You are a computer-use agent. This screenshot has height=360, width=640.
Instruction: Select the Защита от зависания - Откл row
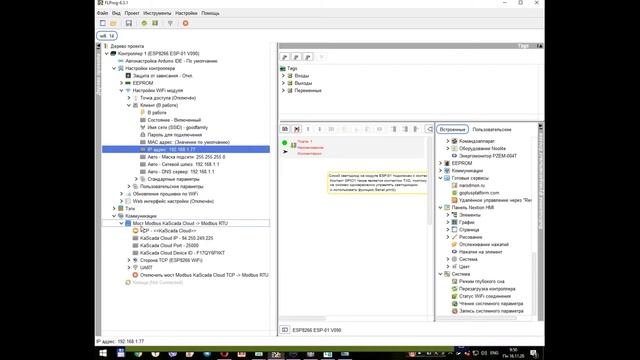(162, 76)
